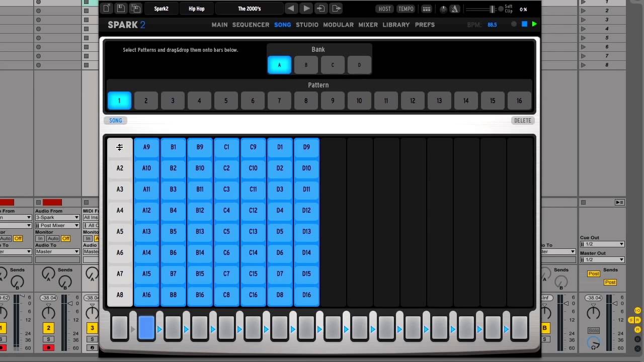This screenshot has height=362, width=644.
Task: Go to next kit with right arrow
Action: pos(306,8)
